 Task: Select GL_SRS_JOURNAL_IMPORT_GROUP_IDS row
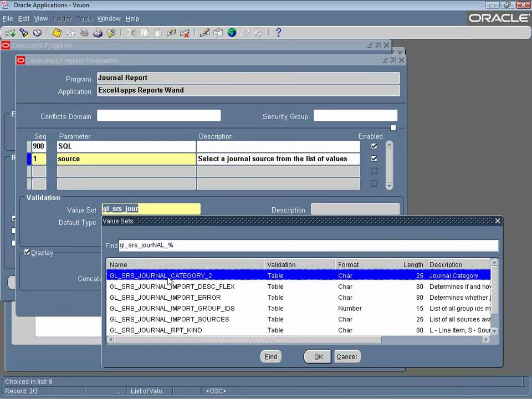[299, 308]
